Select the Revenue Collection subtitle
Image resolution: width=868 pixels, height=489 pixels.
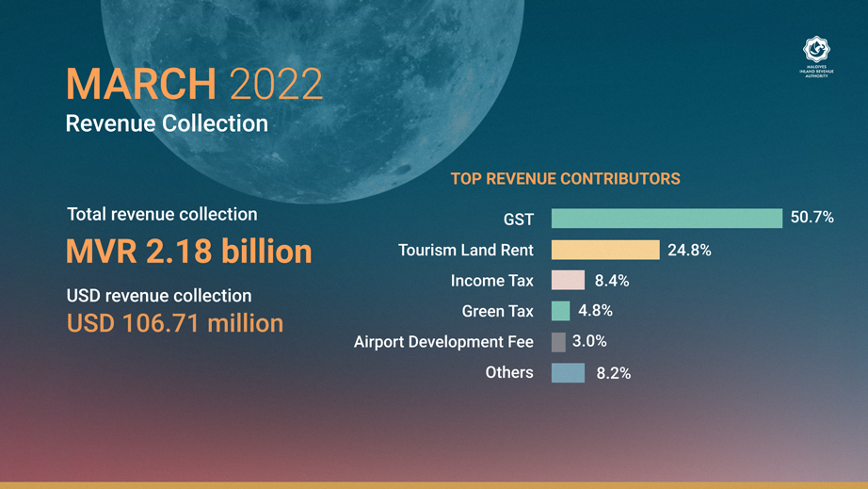point(167,123)
